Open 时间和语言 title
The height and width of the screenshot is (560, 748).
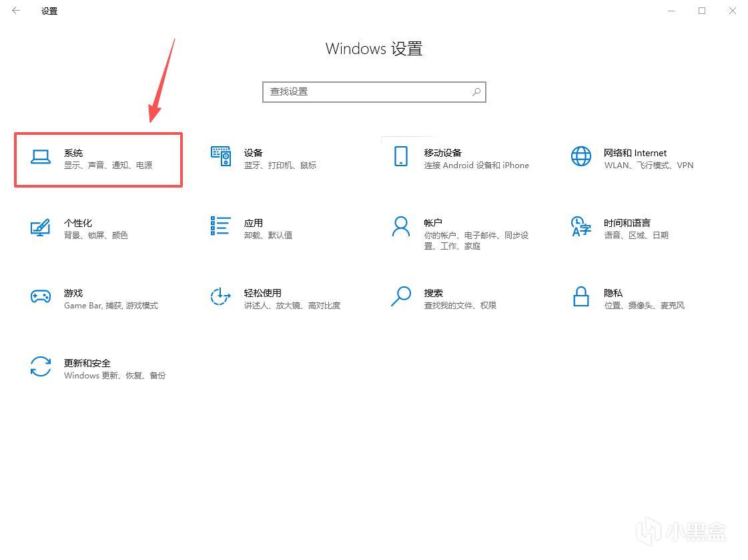tap(627, 223)
